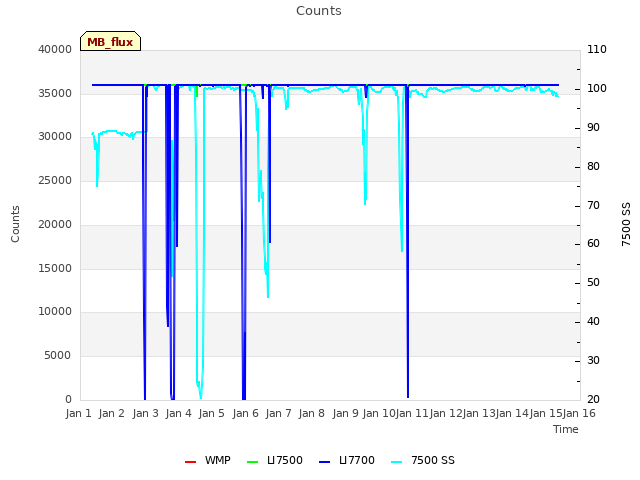The image size is (640, 480).
Task: Select the MB_flux annotation label
Action: click(110, 41)
